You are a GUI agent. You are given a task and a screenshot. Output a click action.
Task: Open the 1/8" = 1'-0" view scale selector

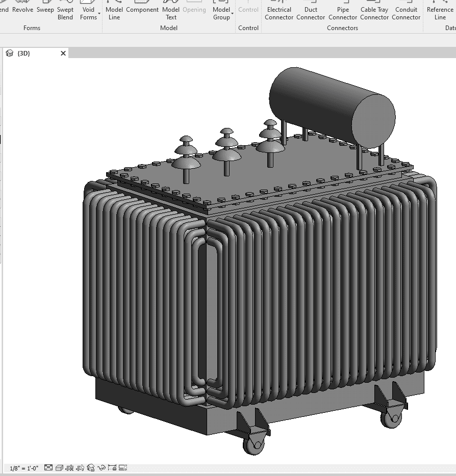pyautogui.click(x=24, y=468)
